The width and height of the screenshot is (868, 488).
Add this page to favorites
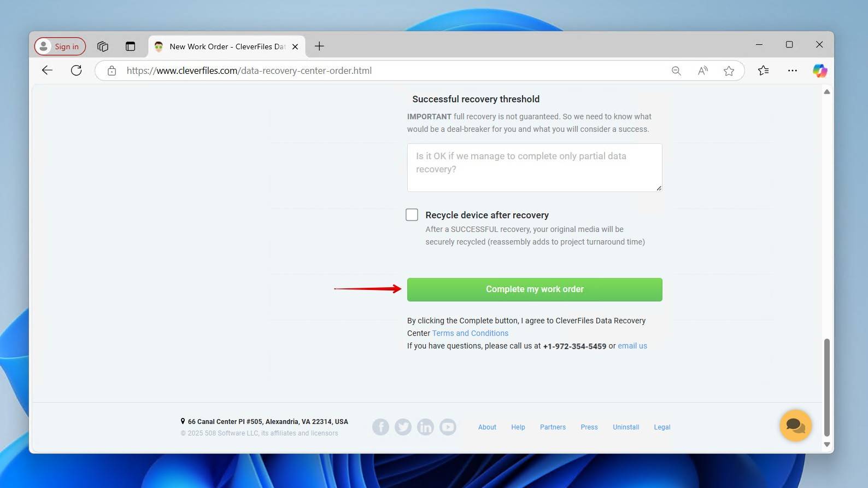729,71
